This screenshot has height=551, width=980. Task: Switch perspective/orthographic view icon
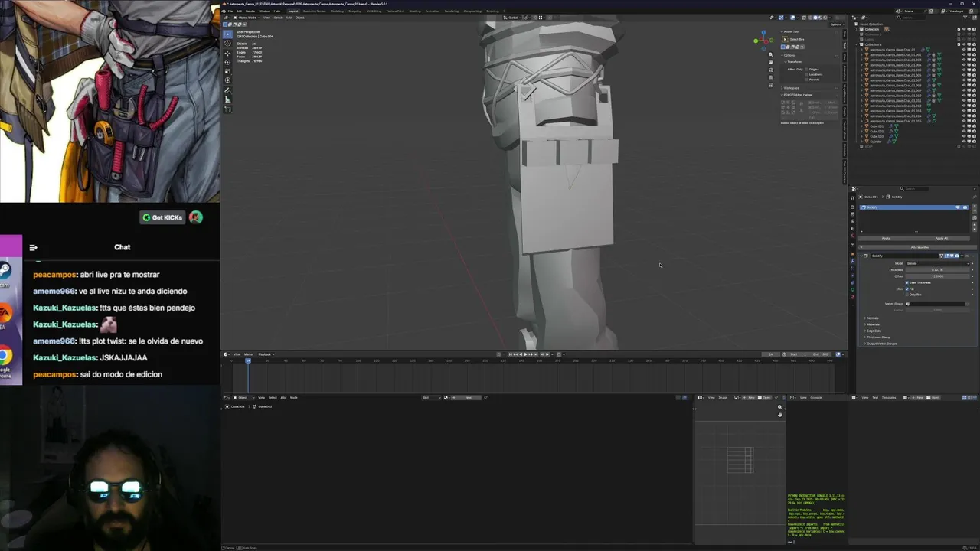[770, 77]
